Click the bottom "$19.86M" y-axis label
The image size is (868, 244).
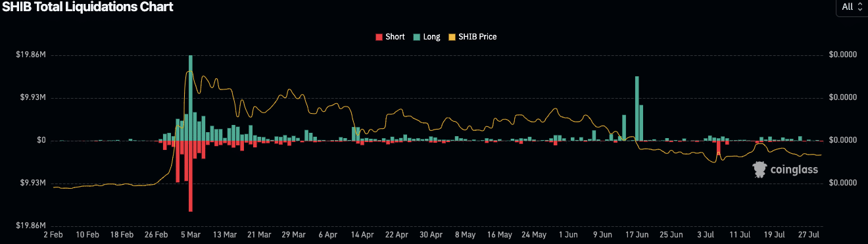coord(31,226)
